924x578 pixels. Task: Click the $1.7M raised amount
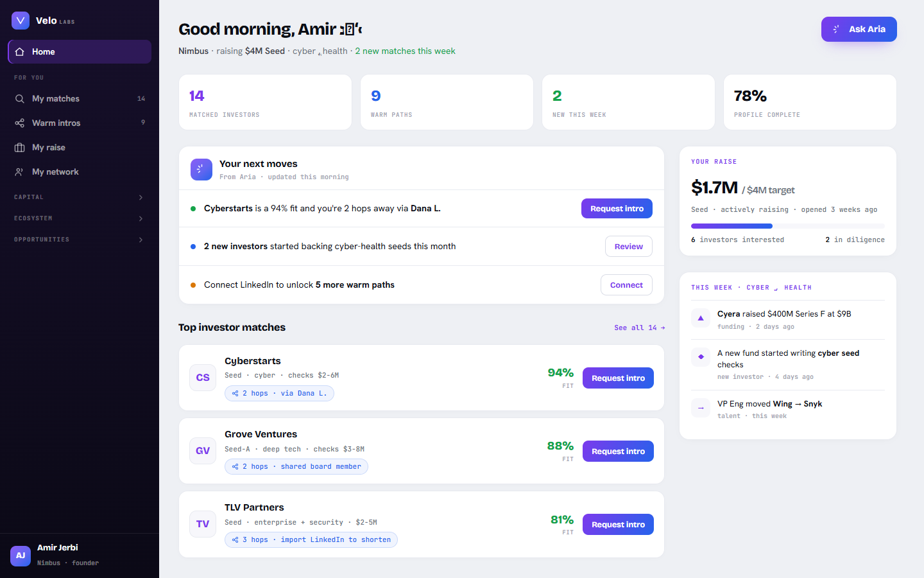click(714, 188)
